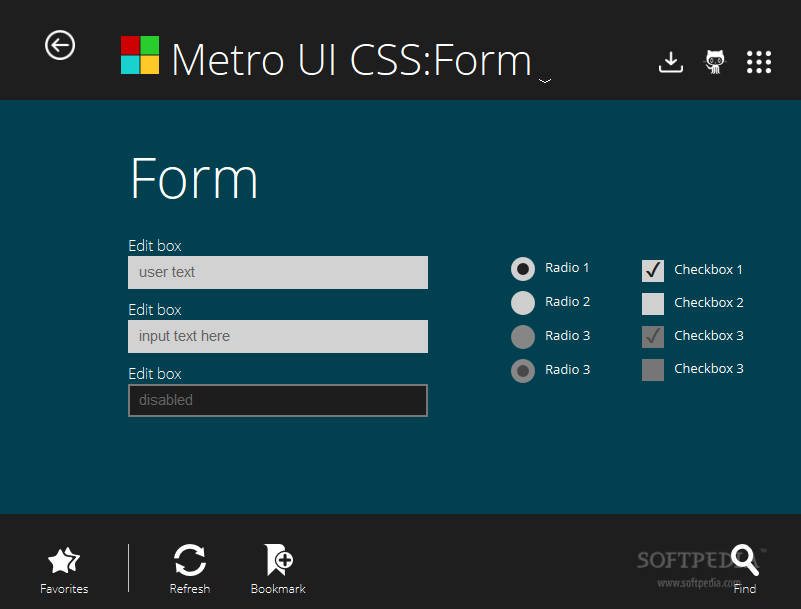Click the edit box containing user text
This screenshot has height=609, width=801.
pos(277,272)
